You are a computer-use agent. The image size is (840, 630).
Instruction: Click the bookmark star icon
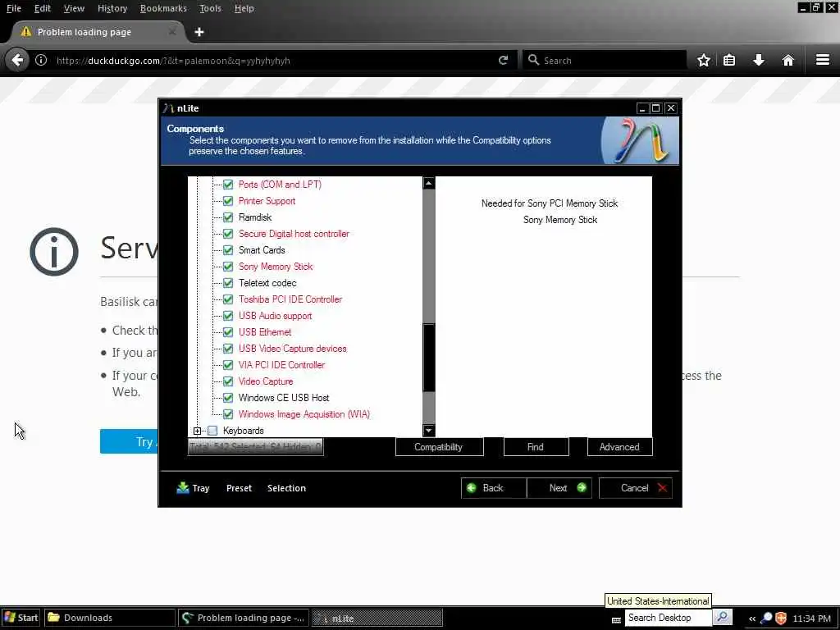703,60
